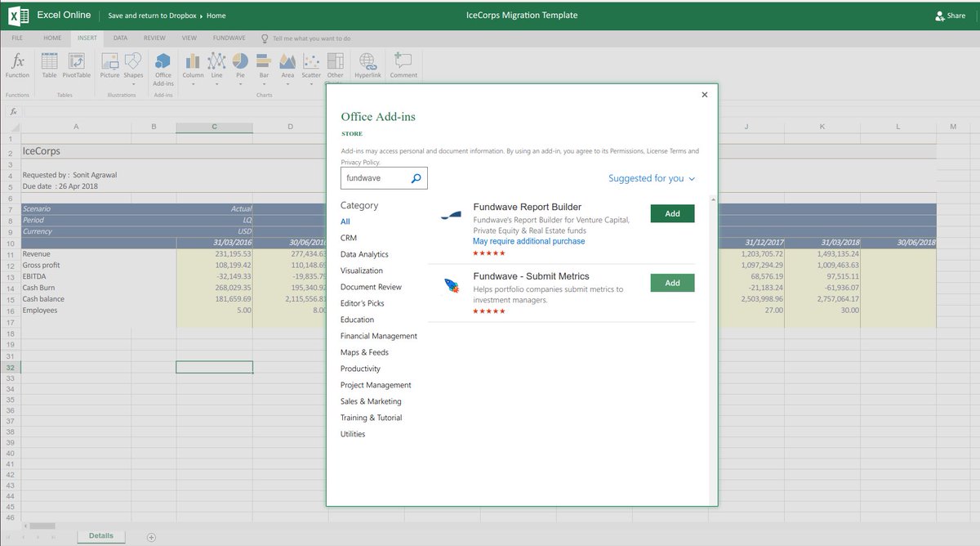Select column C header
Image resolution: width=980 pixels, height=546 pixels.
click(214, 127)
